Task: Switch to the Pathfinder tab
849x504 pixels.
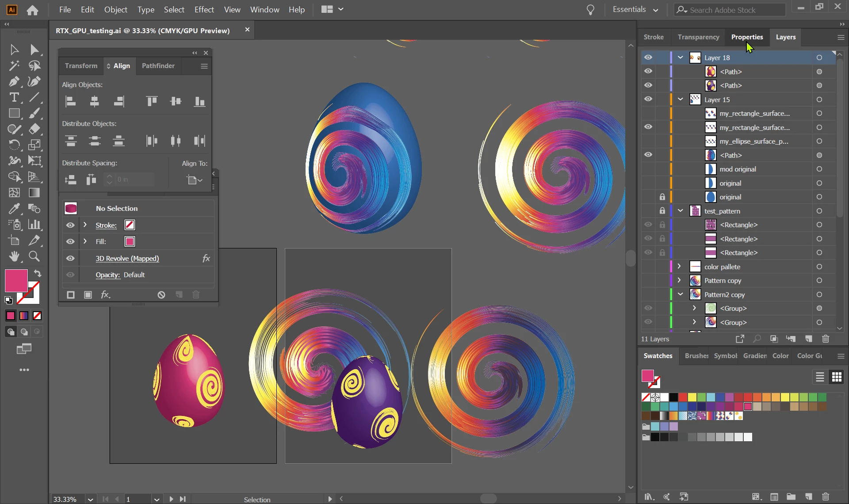Action: (x=158, y=66)
